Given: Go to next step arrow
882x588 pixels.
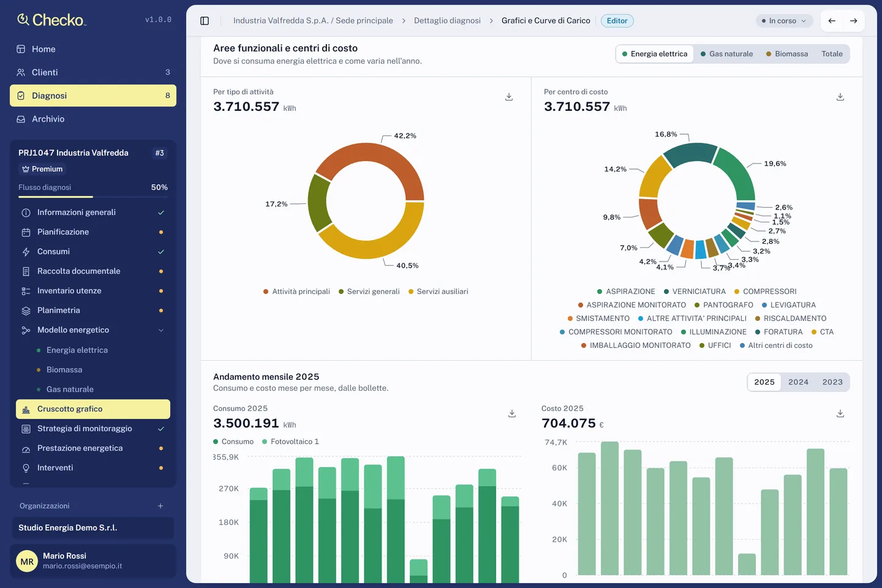Looking at the screenshot, I should coord(854,21).
